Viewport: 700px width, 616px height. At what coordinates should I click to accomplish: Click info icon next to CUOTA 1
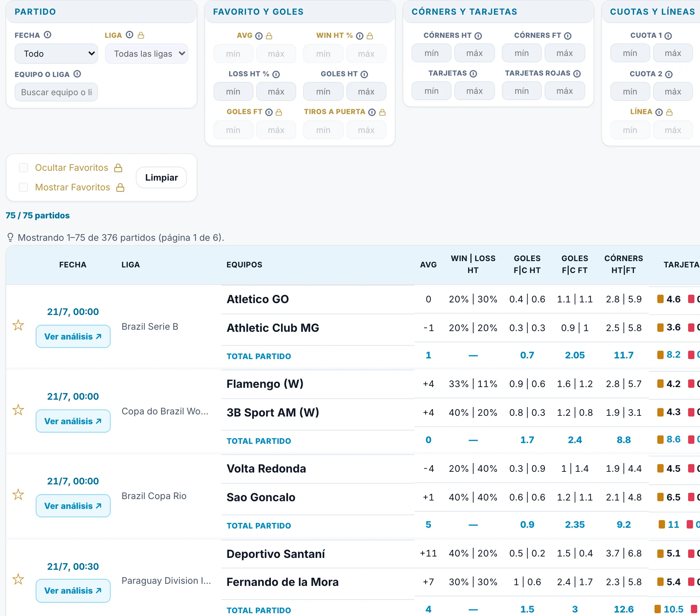pyautogui.click(x=668, y=36)
